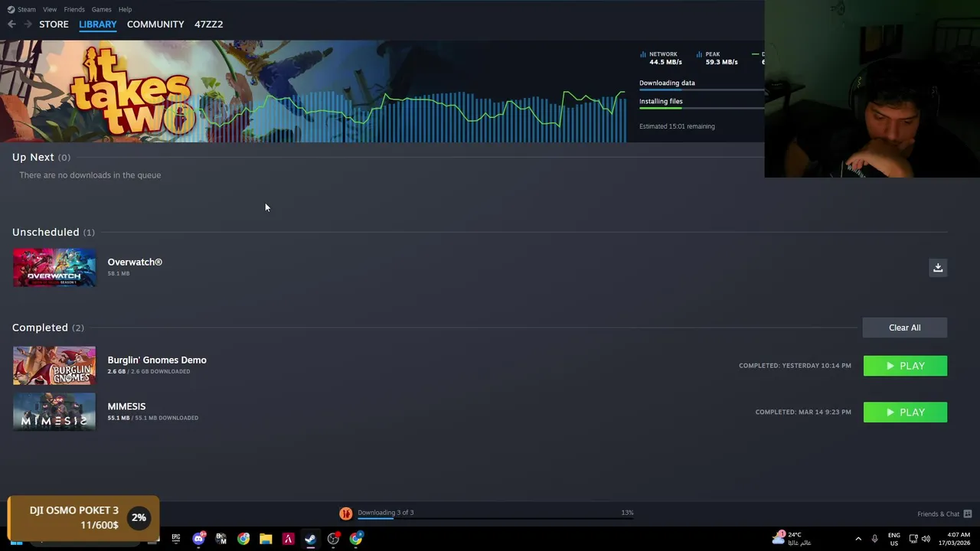The width and height of the screenshot is (980, 551).
Task: Click the Downloading data progress bar
Action: pyautogui.click(x=701, y=90)
